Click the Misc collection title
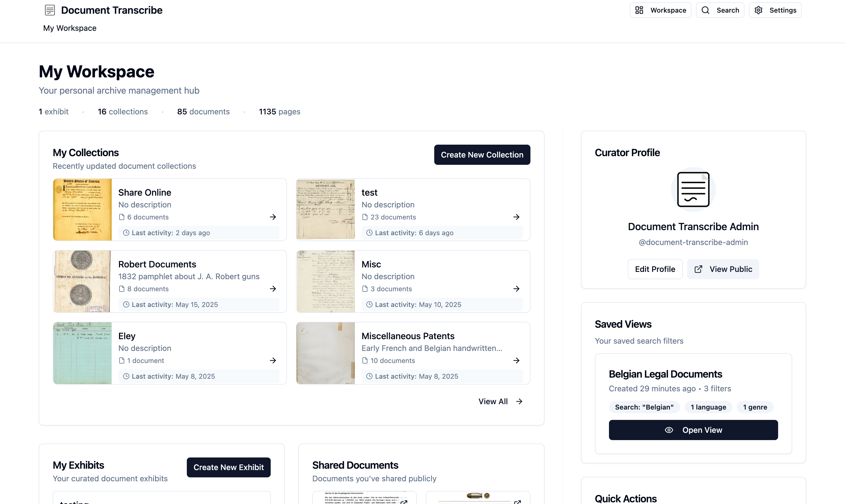The height and width of the screenshot is (504, 846). click(x=371, y=264)
